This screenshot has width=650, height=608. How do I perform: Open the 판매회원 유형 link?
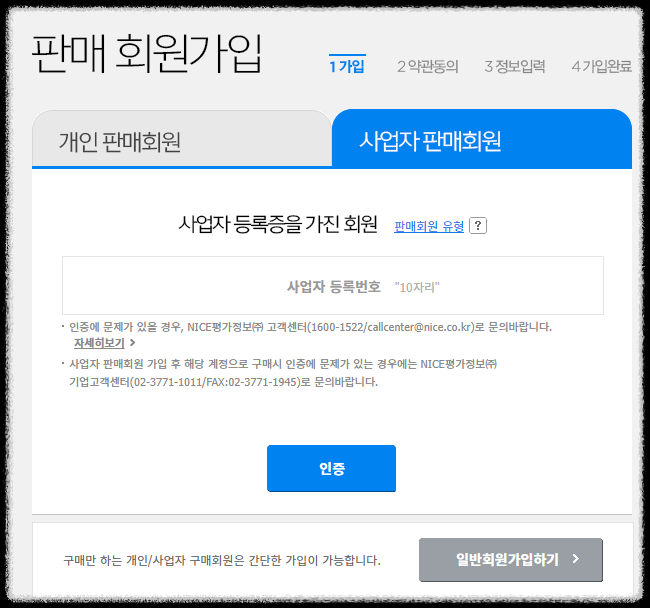[x=429, y=226]
